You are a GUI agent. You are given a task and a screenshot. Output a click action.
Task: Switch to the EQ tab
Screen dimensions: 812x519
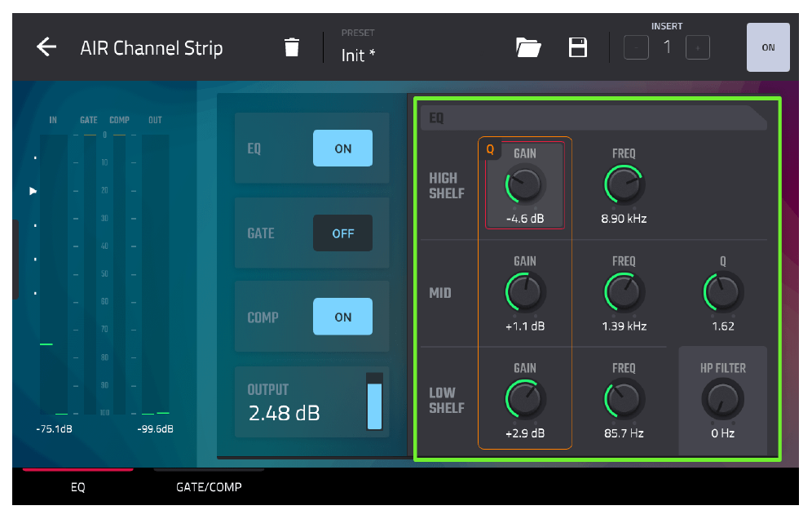[77, 487]
